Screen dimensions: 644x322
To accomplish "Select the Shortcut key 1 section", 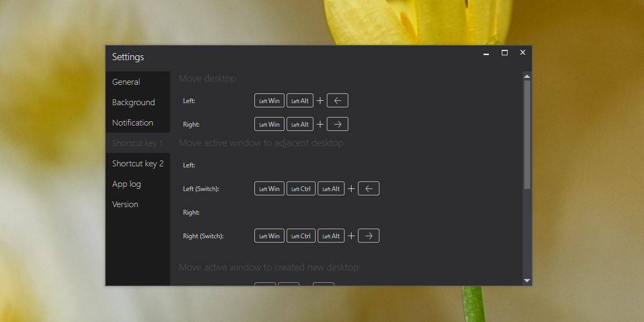I will click(137, 143).
